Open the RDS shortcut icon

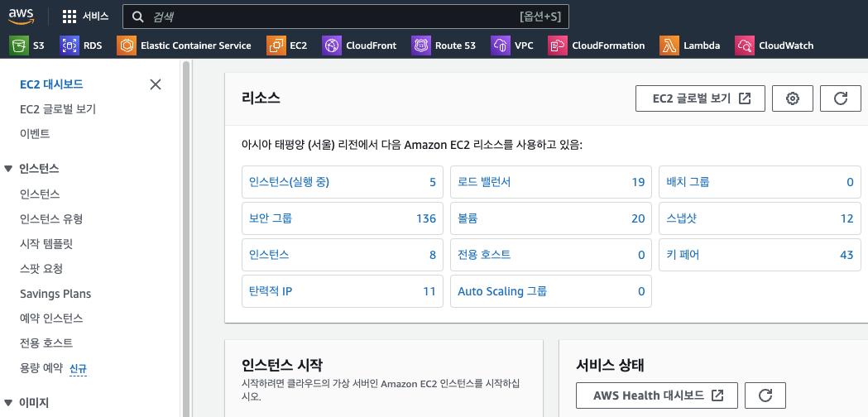point(70,46)
